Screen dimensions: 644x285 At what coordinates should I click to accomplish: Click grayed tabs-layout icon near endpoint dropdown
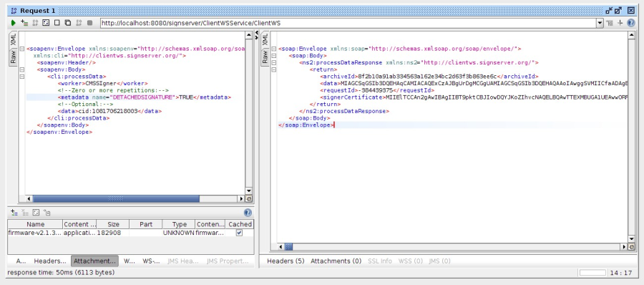point(610,23)
